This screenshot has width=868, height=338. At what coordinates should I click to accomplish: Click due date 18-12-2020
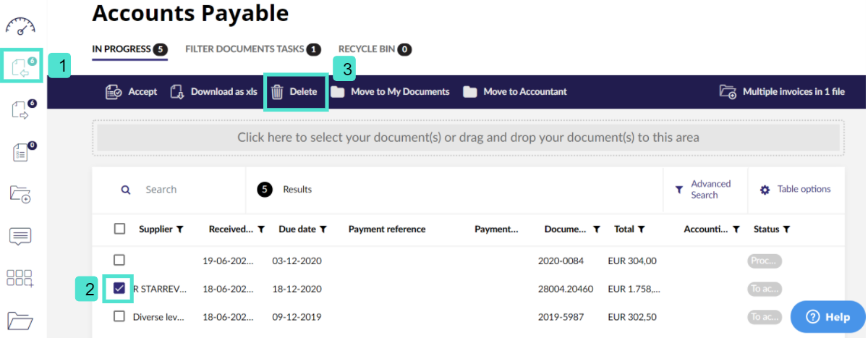click(x=295, y=288)
